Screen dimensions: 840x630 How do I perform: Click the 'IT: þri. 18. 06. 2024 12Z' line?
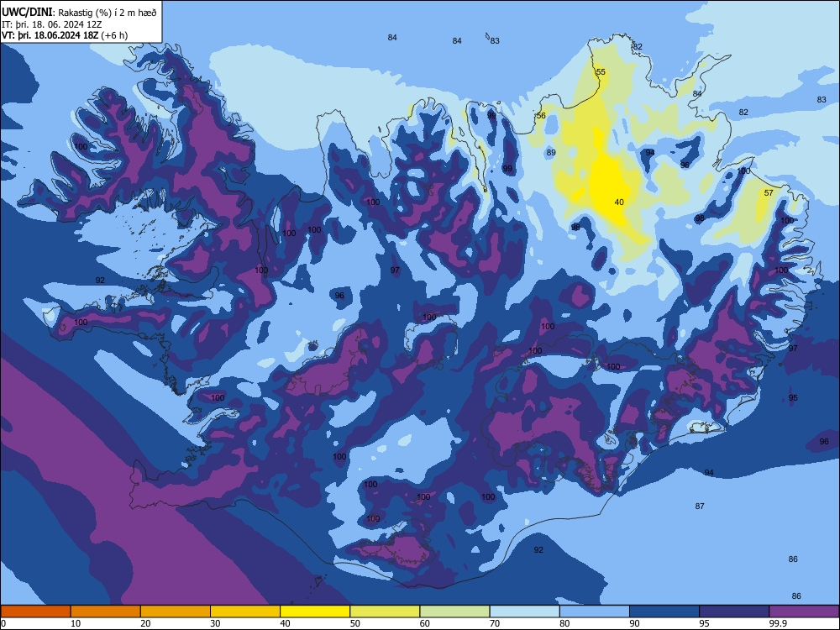(x=52, y=24)
